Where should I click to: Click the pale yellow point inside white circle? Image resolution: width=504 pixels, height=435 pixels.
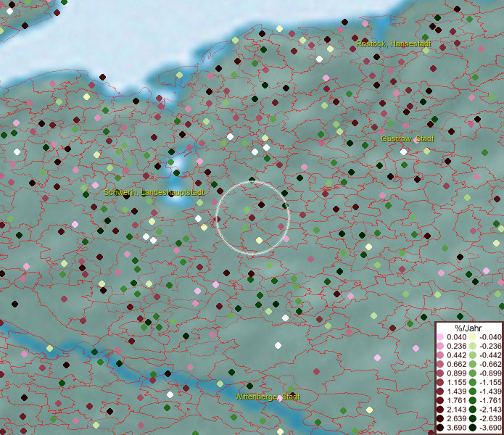coord(259,240)
